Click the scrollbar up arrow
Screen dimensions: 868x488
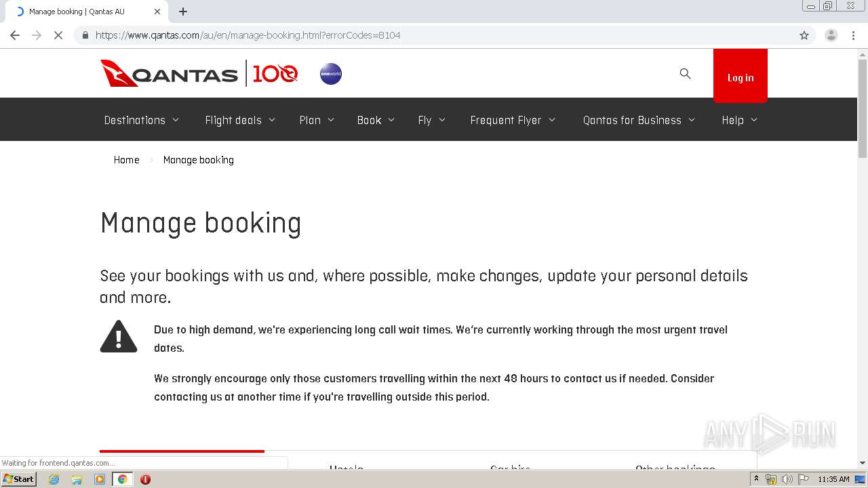click(x=863, y=54)
